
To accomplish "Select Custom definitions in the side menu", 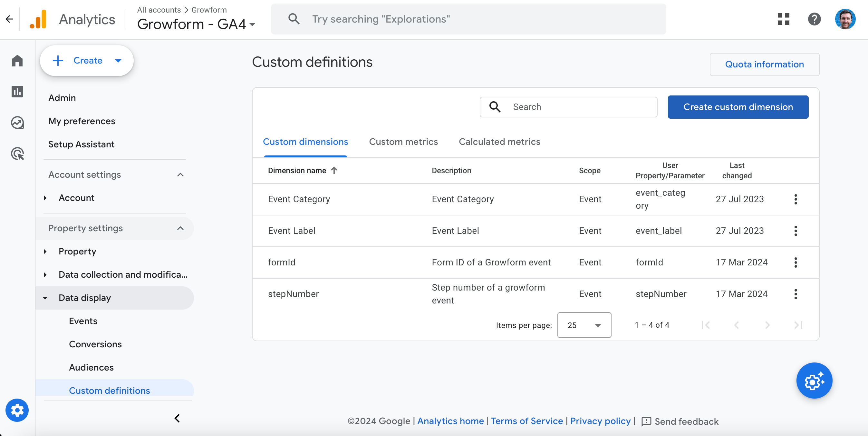I will click(110, 391).
